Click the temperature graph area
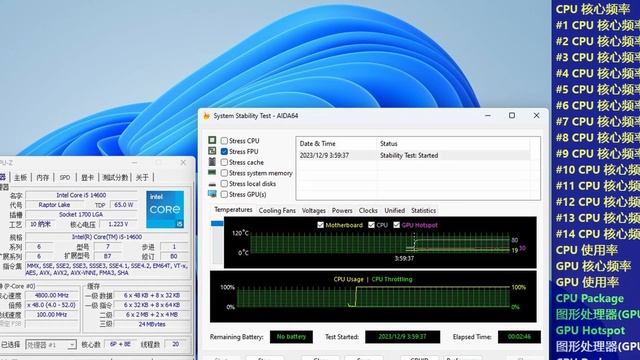The image size is (640, 360). 380,242
